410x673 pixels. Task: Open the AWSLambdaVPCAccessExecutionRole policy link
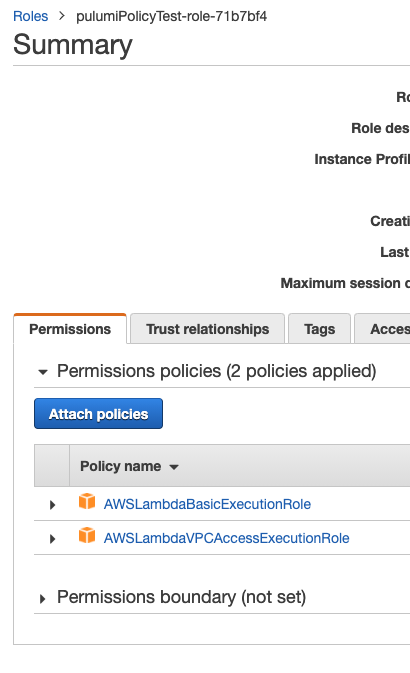click(x=227, y=538)
